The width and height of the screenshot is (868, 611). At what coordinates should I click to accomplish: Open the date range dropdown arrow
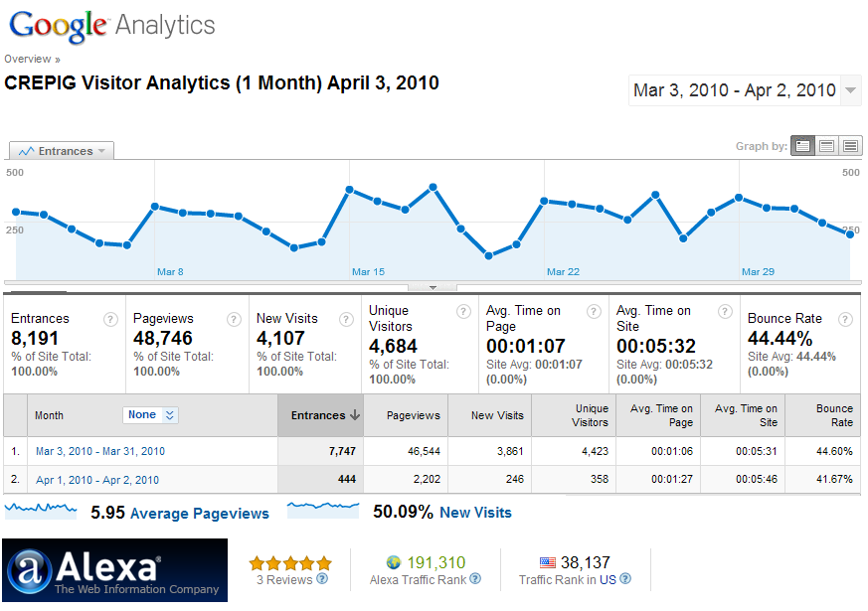(x=851, y=90)
